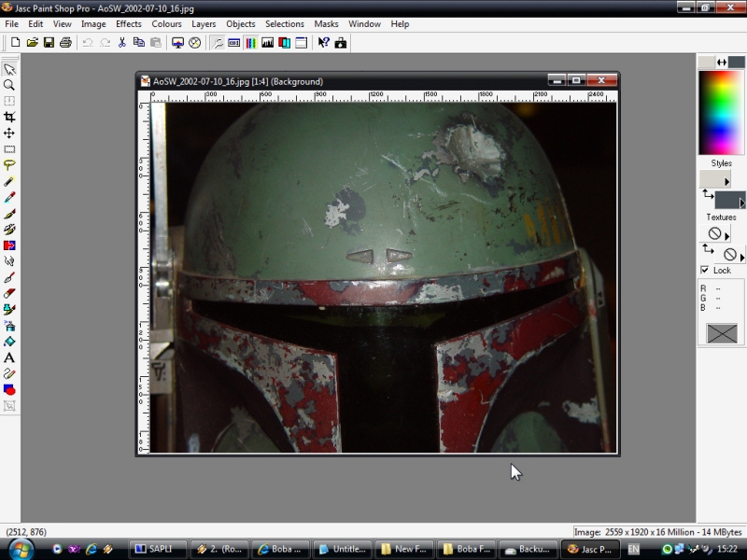Open the Layers menu

(x=204, y=24)
